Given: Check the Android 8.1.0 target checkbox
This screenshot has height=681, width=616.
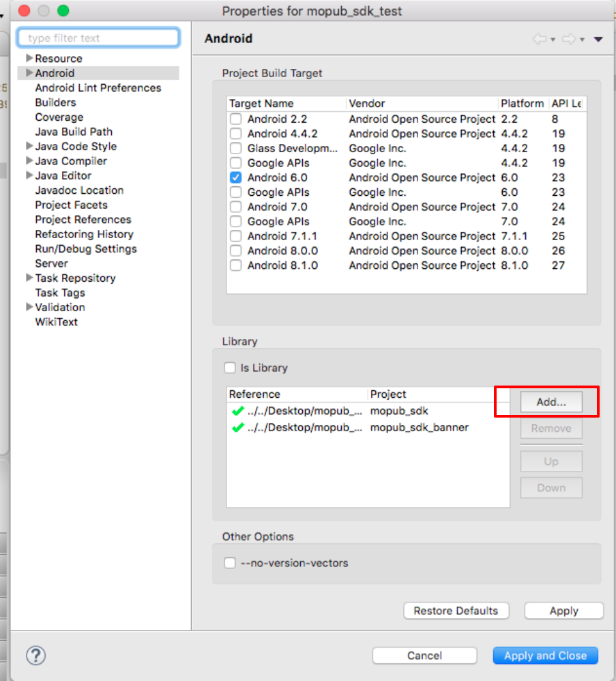Looking at the screenshot, I should click(x=236, y=265).
